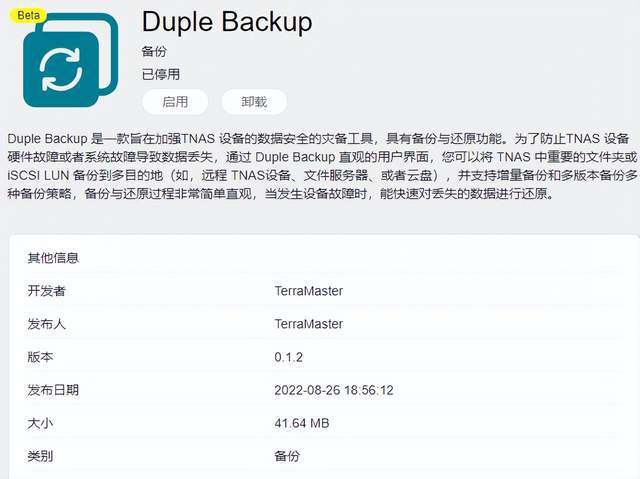Click the 其他信息 section heading
This screenshot has height=479, width=640.
click(x=53, y=258)
